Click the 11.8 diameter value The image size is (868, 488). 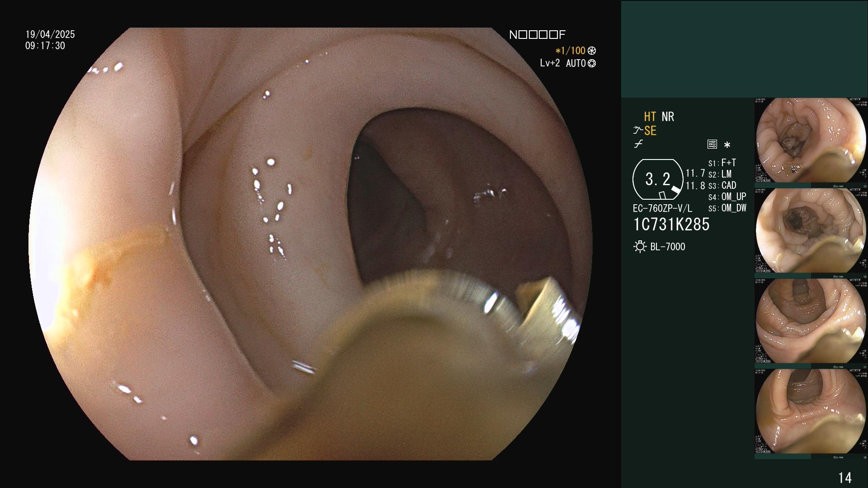tap(695, 185)
